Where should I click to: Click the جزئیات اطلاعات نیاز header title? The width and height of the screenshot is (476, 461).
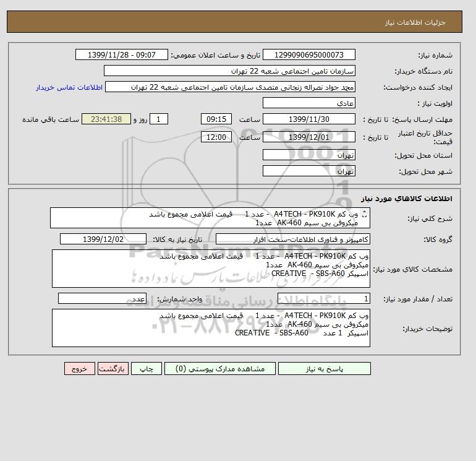[x=415, y=22]
